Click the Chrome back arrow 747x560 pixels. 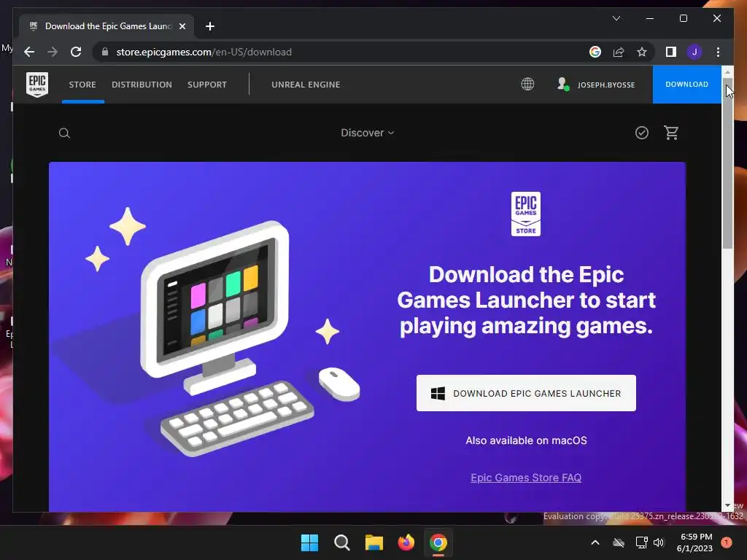pos(29,52)
